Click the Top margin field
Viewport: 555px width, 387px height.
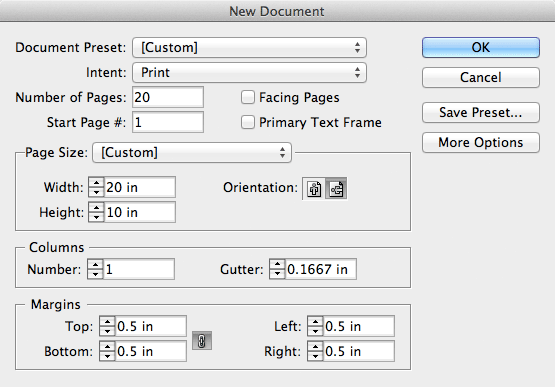tap(151, 326)
